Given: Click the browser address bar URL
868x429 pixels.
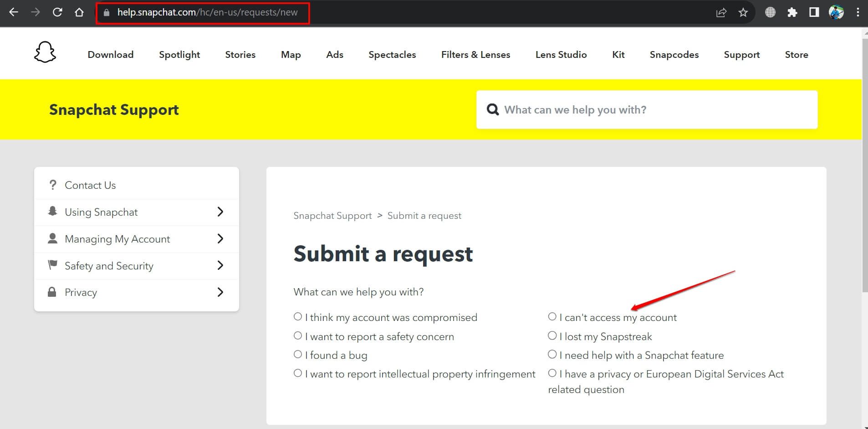Looking at the screenshot, I should (x=207, y=12).
